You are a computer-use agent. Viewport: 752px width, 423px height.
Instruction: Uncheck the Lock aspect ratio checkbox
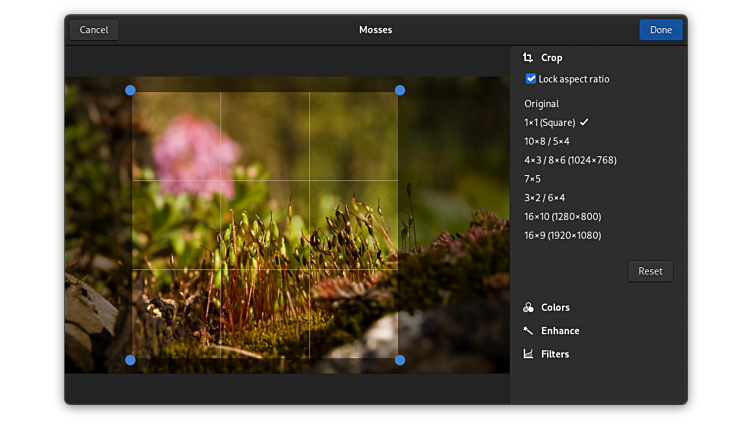point(531,79)
